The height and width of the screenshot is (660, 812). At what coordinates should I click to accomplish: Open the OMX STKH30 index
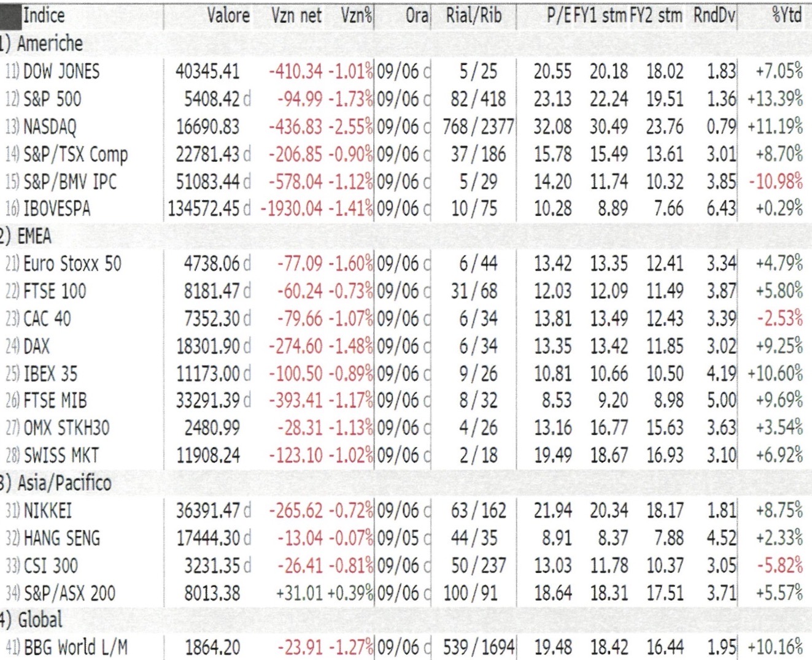point(66,428)
